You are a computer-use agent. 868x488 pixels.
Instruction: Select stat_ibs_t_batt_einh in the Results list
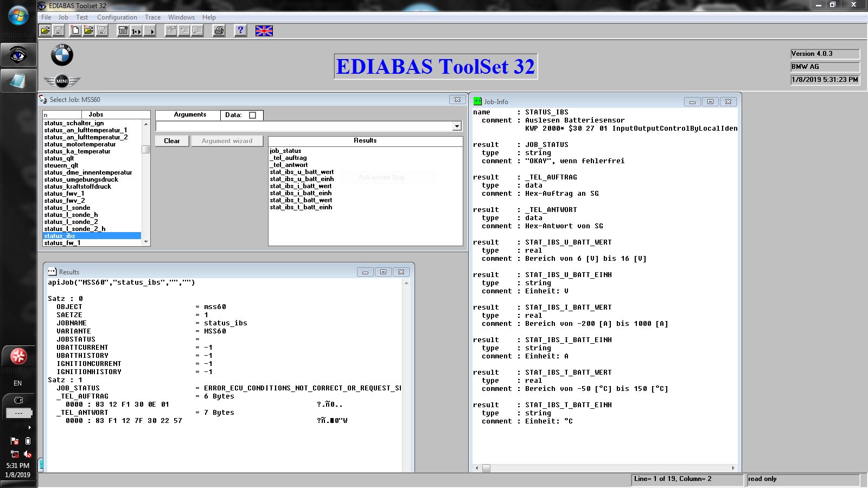pos(301,207)
